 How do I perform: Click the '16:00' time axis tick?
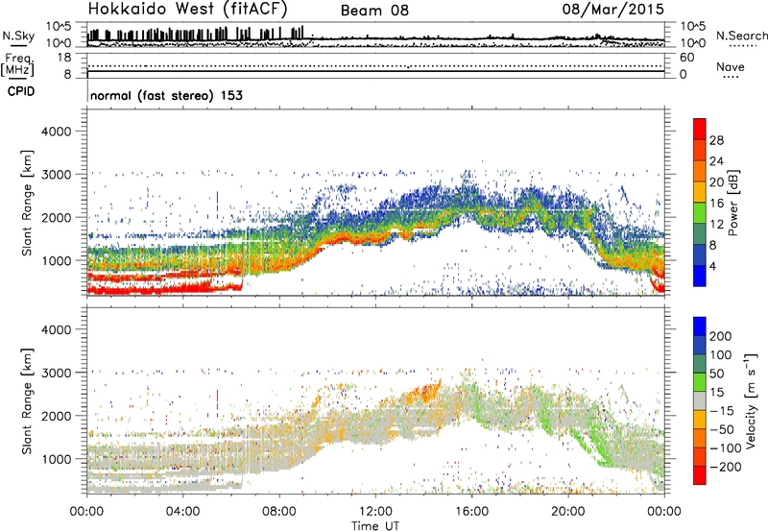click(472, 512)
